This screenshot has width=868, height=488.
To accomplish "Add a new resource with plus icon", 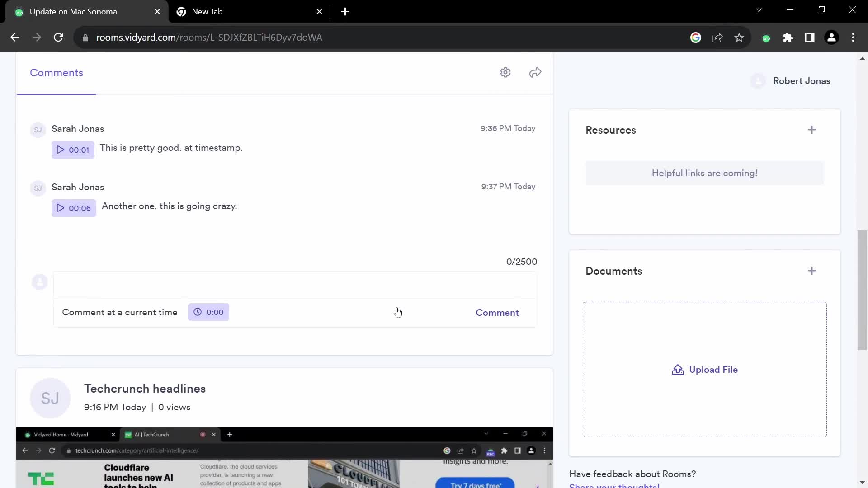I will (x=812, y=130).
